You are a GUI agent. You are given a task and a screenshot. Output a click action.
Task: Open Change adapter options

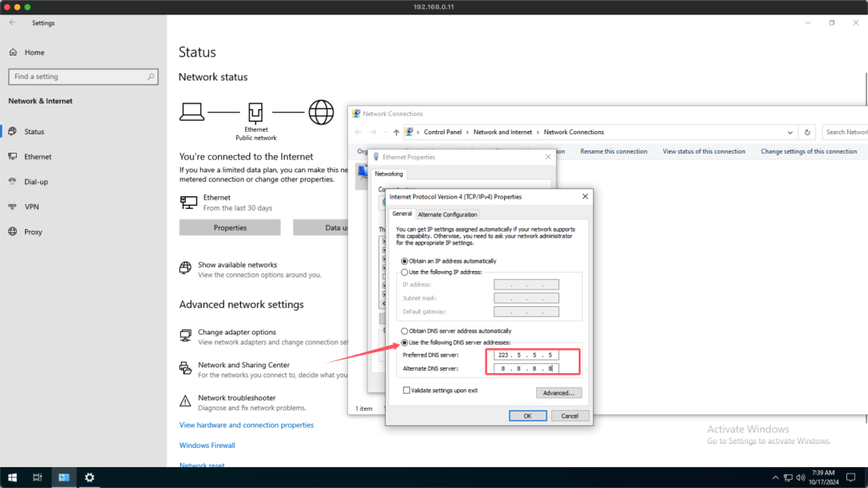click(237, 332)
